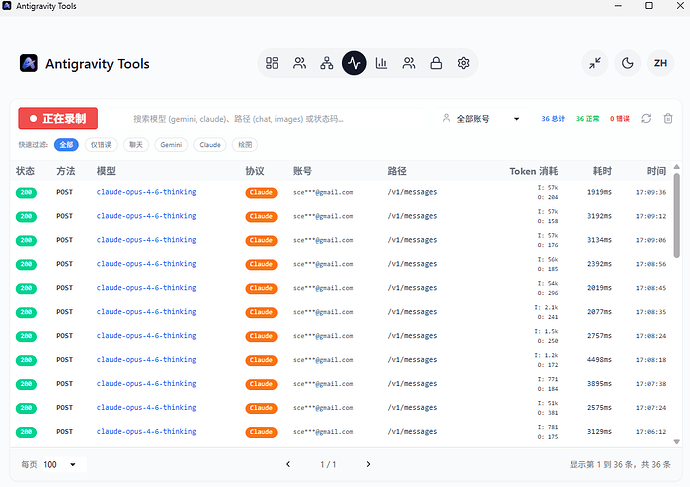690x487 pixels.
Task: Go to the previous page arrow
Action: [x=288, y=464]
